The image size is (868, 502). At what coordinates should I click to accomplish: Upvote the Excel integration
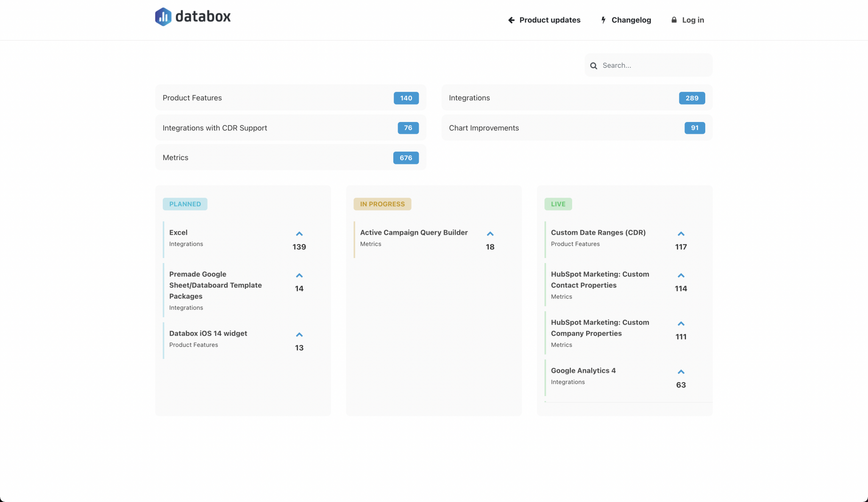pos(299,234)
